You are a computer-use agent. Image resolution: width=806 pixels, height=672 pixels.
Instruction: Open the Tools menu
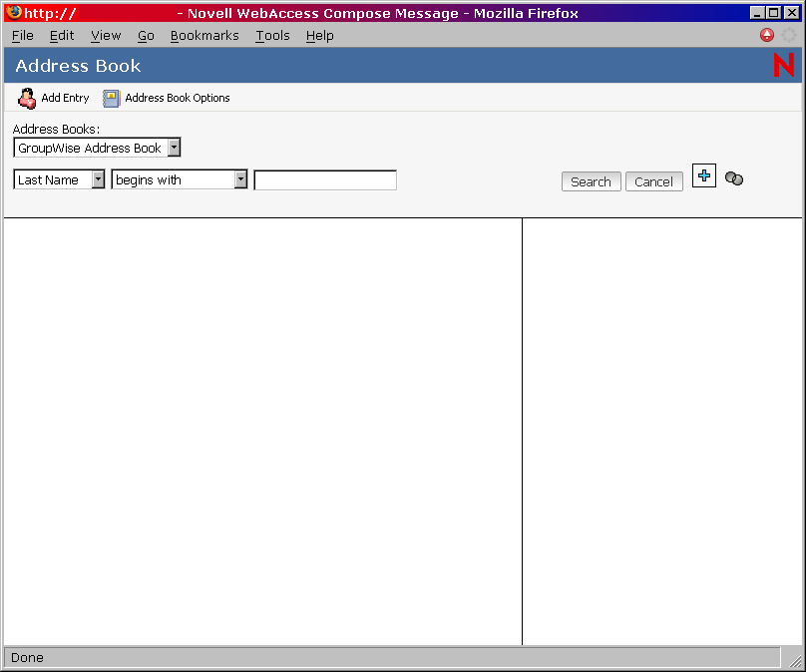tap(273, 36)
